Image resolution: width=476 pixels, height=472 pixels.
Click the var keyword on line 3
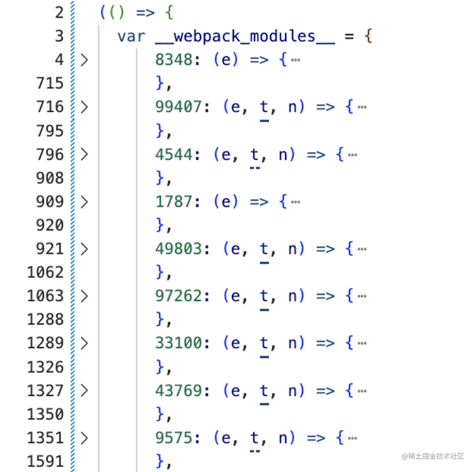[131, 37]
